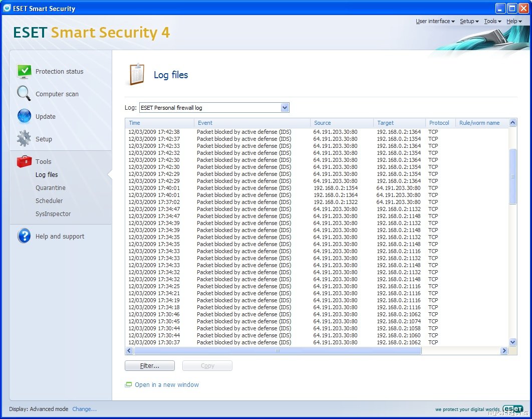This screenshot has height=419, width=532.
Task: Click the disabled Copy button
Action: click(207, 366)
